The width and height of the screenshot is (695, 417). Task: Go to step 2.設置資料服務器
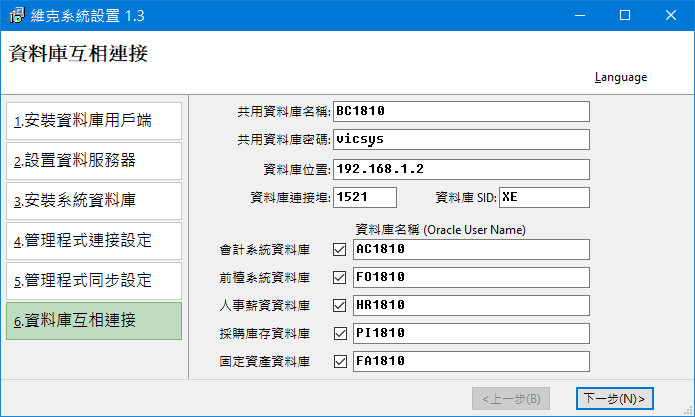point(94,161)
